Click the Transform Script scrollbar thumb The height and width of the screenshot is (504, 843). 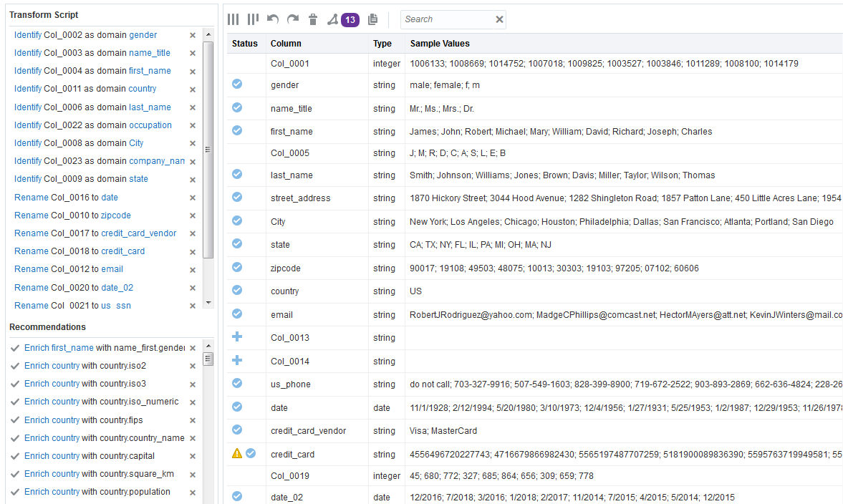pyautogui.click(x=208, y=150)
